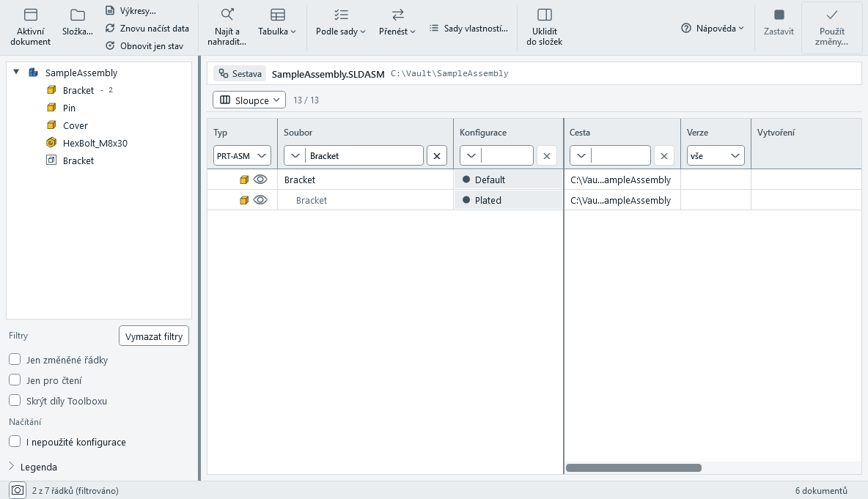Toggle visibility eye for Default Bracket row
This screenshot has height=499, width=868.
click(260, 180)
